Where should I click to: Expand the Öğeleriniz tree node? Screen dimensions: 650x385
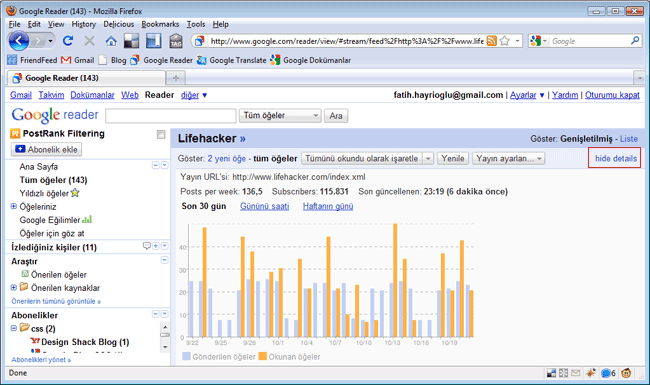14,206
